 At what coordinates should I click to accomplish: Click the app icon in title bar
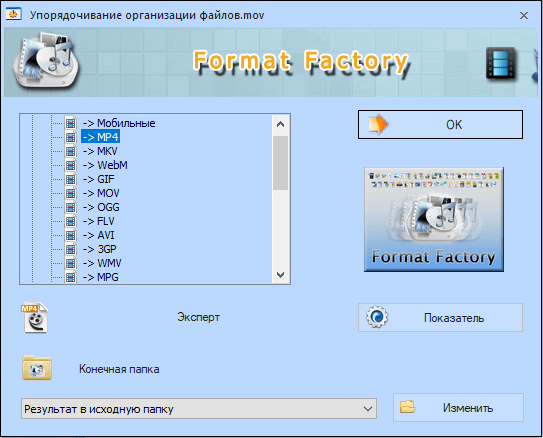click(14, 15)
